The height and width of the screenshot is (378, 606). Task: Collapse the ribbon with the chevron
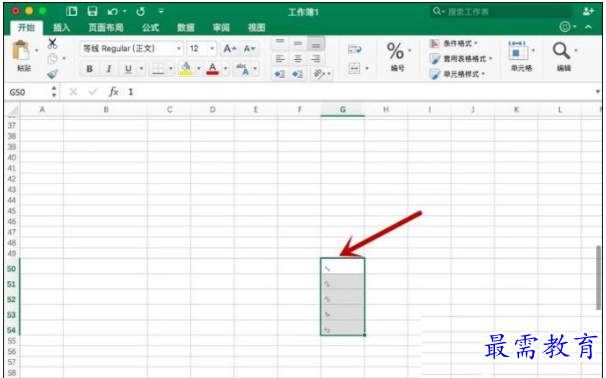[x=588, y=27]
